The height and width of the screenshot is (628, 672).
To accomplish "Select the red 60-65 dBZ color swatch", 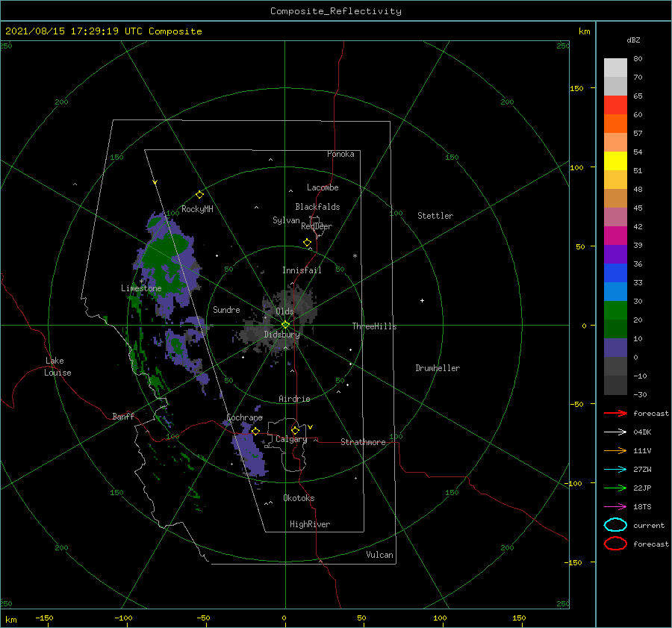I will (615, 105).
